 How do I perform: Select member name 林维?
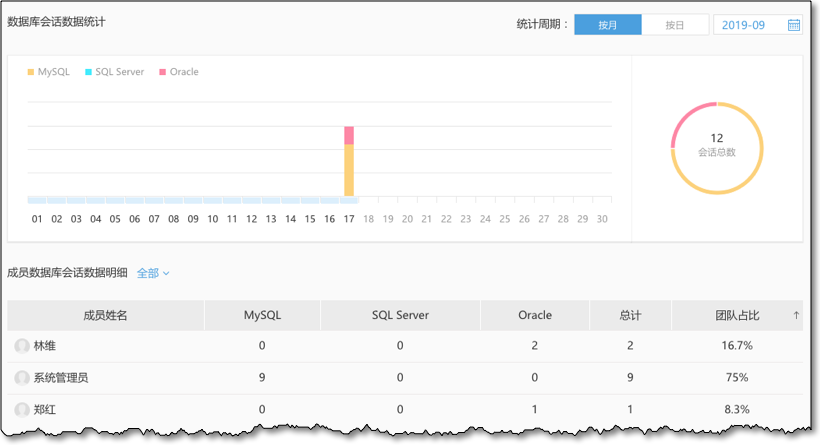click(44, 346)
